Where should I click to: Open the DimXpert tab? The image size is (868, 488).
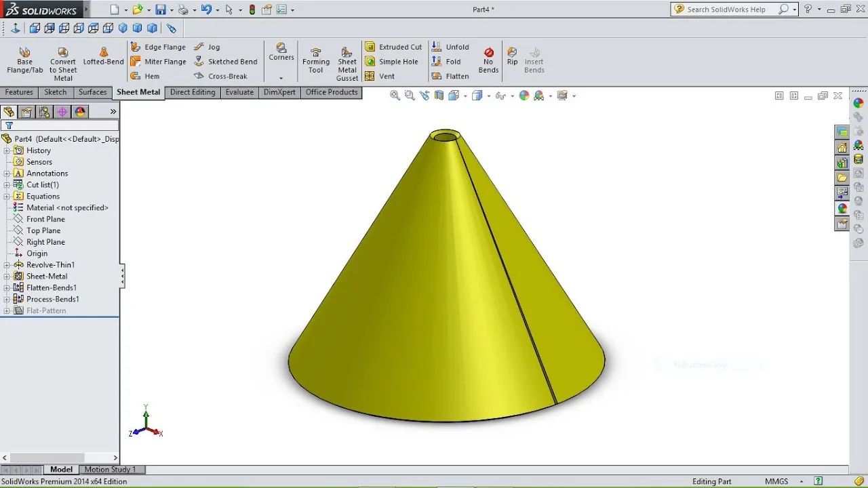tap(279, 93)
